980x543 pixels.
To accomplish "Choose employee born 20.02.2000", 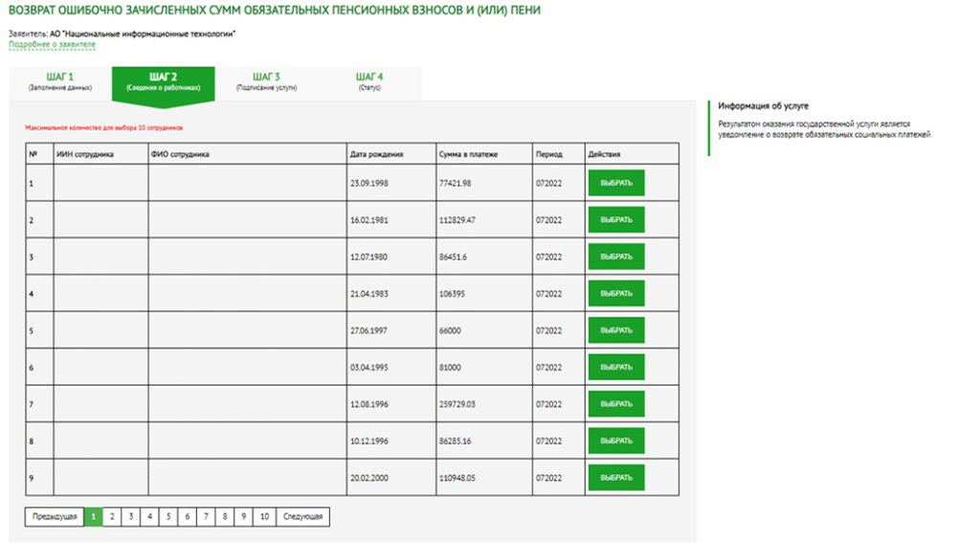I will pyautogui.click(x=615, y=477).
